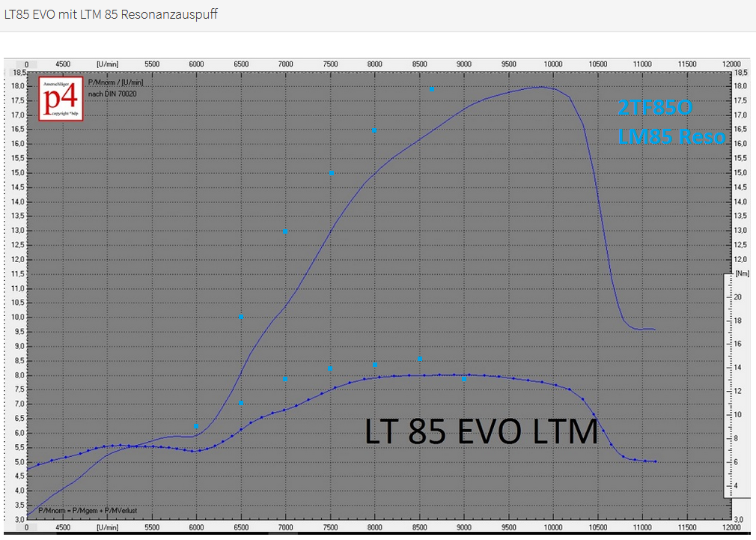The height and width of the screenshot is (540, 756).
Task: Click the 10000 label on the top axis
Action: tap(552, 64)
